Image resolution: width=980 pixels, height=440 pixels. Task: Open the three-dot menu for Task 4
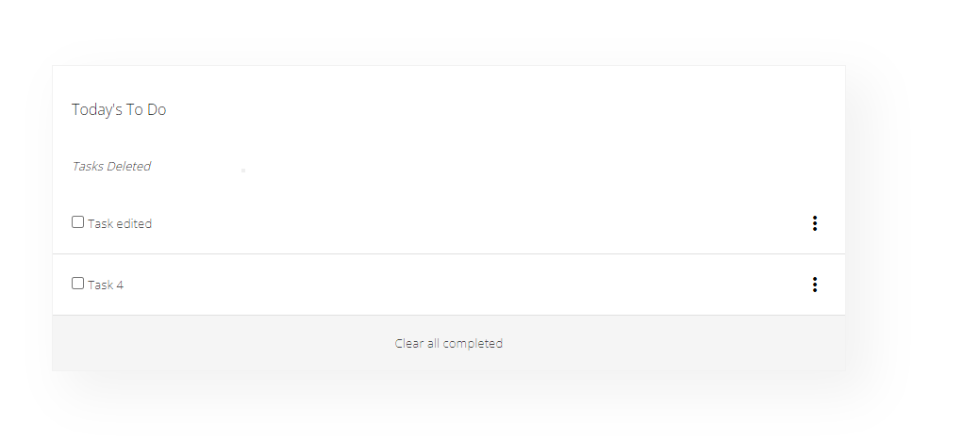[814, 285]
